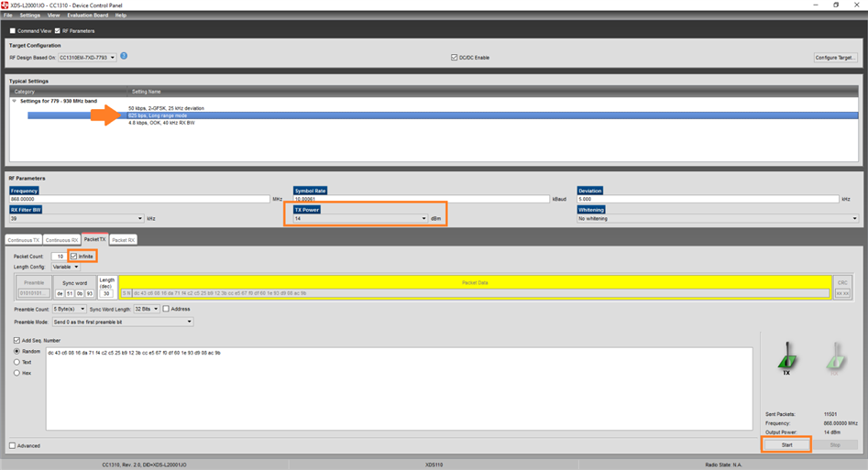
Task: Select 50 kbps, 2-GFSK setting row
Action: (x=166, y=108)
